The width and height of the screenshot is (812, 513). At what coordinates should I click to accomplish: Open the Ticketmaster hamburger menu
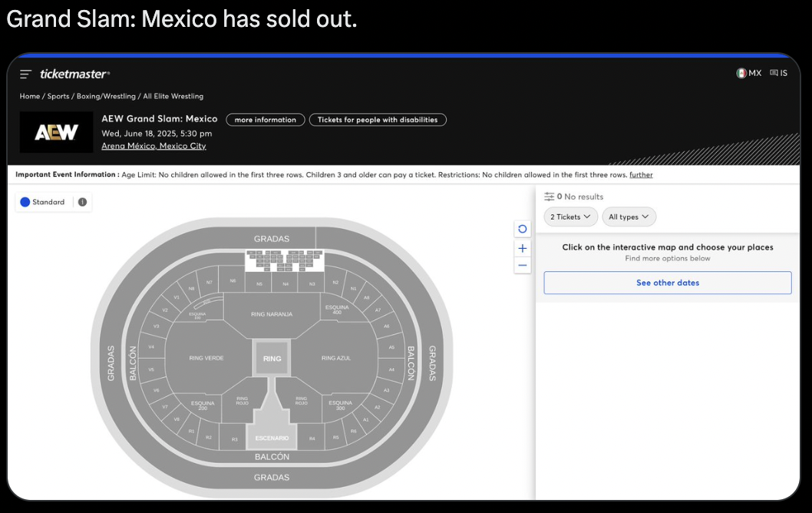(26, 74)
